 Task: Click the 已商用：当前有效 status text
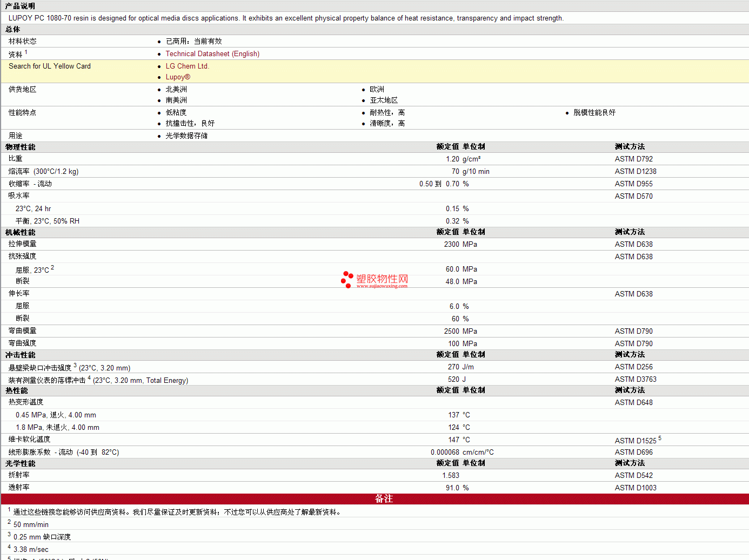(x=193, y=42)
